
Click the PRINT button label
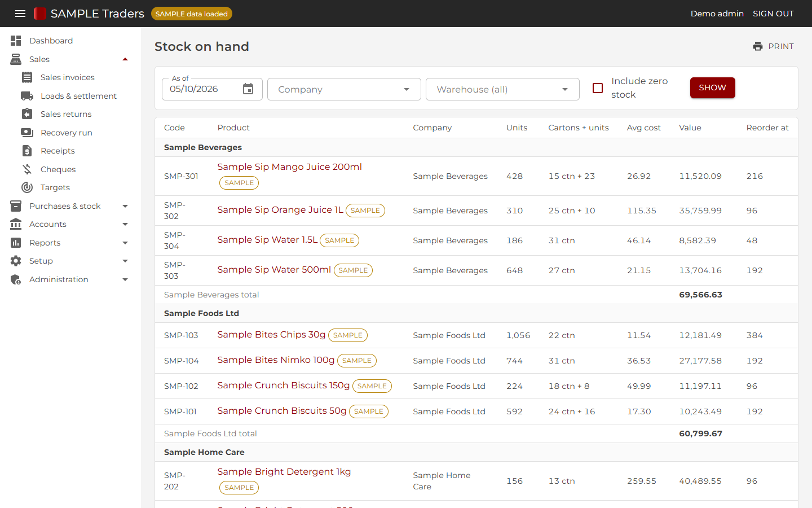pos(781,46)
